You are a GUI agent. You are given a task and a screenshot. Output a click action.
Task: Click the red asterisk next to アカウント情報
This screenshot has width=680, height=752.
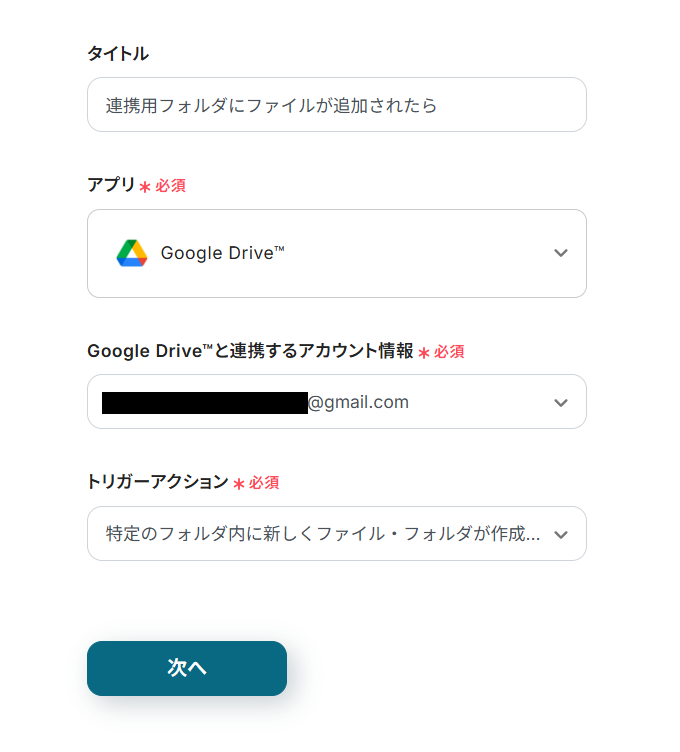click(x=424, y=353)
